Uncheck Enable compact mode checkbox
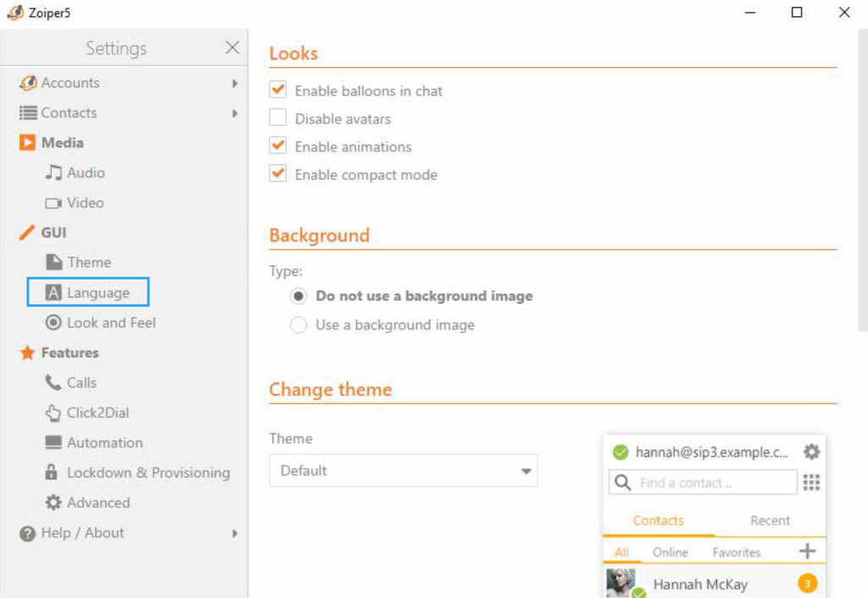The width and height of the screenshot is (868, 598). (278, 174)
